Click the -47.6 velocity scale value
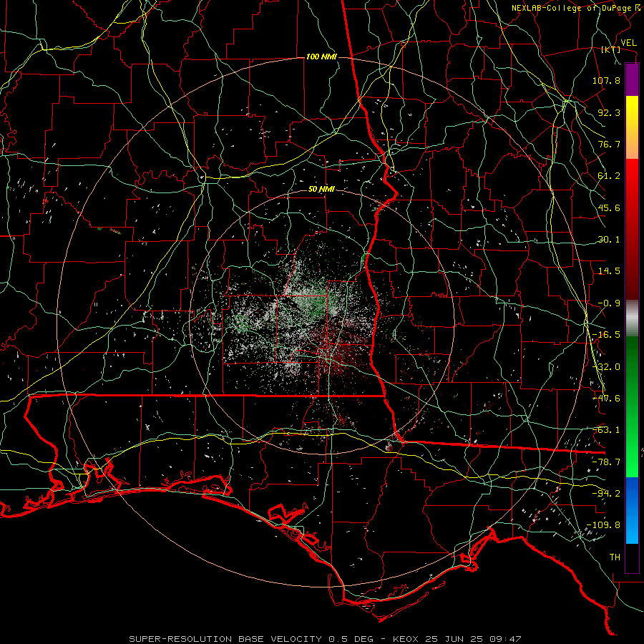This screenshot has height=644, width=644. (x=606, y=399)
